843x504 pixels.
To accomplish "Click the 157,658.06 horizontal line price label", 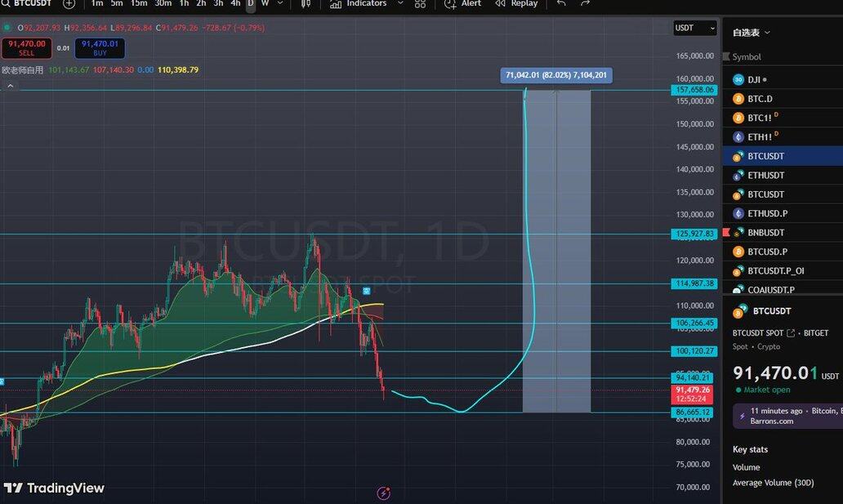I will pos(694,90).
